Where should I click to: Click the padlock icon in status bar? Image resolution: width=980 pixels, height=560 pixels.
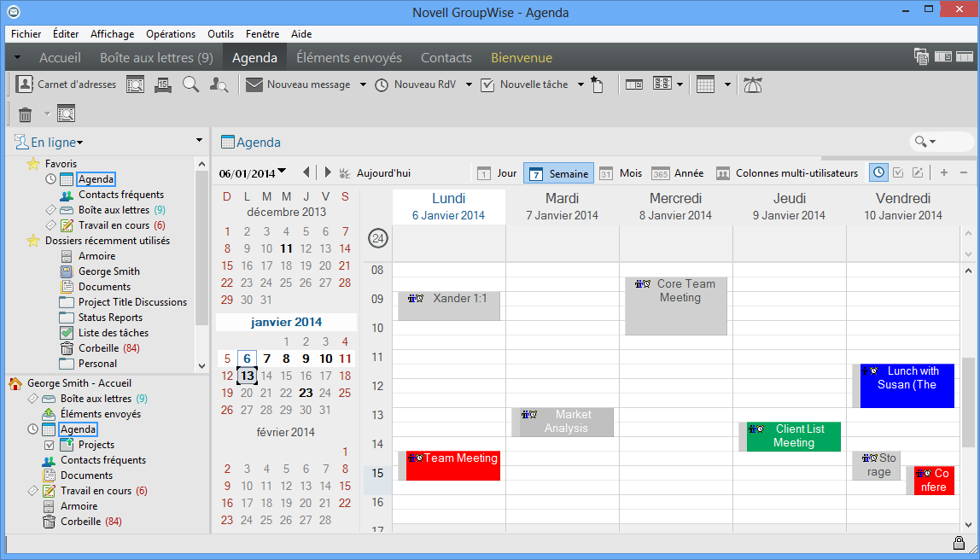pos(958,543)
